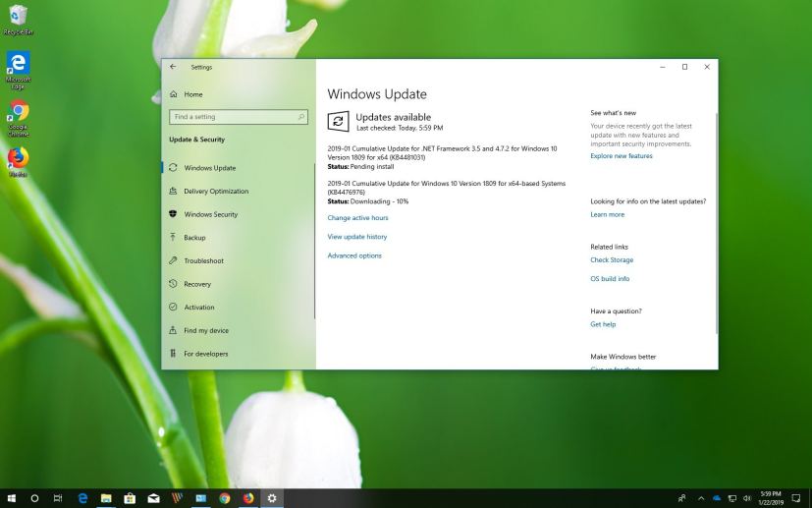The image size is (812, 508).
Task: Launch Chrome from the taskbar
Action: pos(224,498)
